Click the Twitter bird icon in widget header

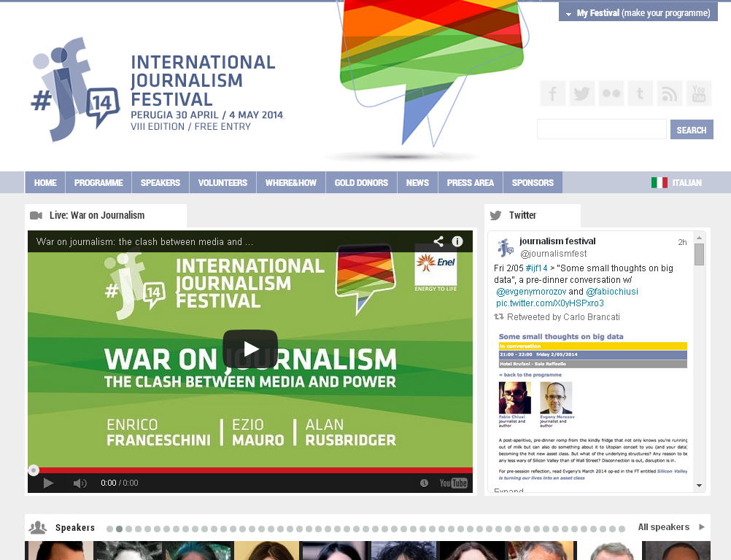[495, 215]
